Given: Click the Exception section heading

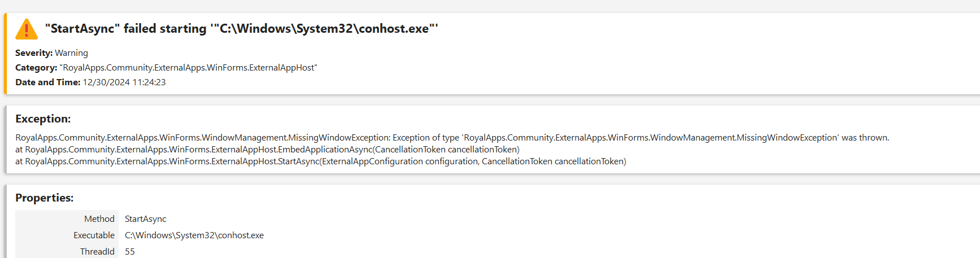Looking at the screenshot, I should [x=43, y=119].
